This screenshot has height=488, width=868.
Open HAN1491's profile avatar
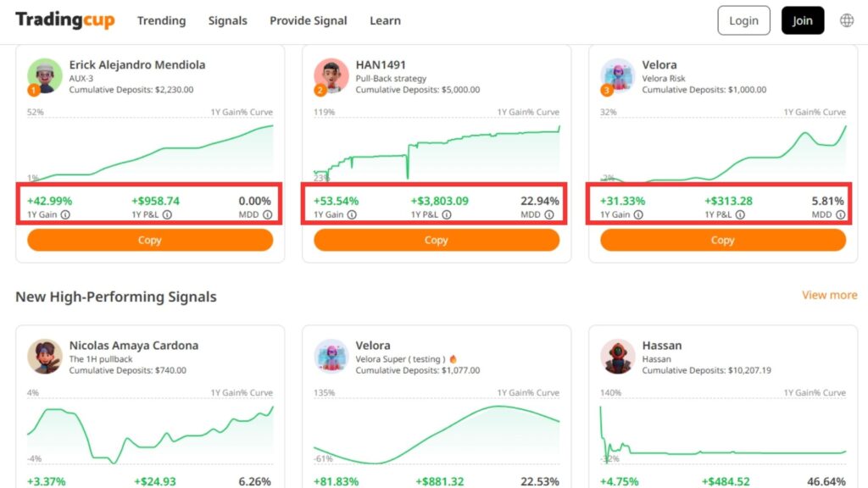(331, 76)
